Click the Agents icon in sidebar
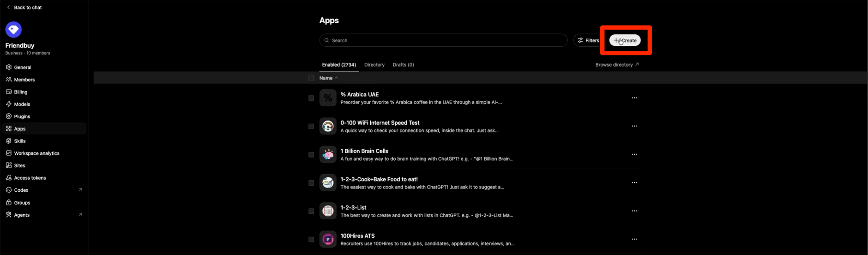868x255 pixels. click(9, 214)
